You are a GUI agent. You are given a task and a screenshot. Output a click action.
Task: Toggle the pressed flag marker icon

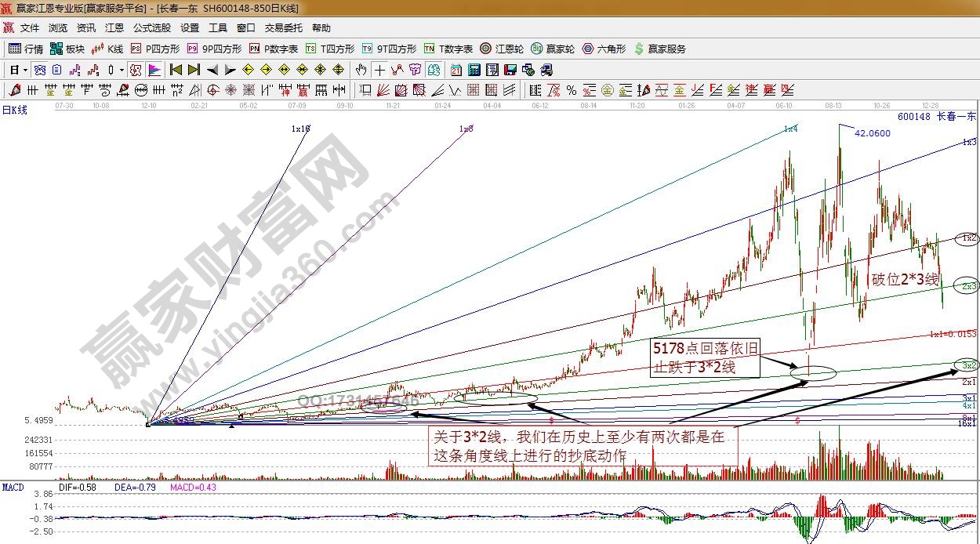pos(153,70)
